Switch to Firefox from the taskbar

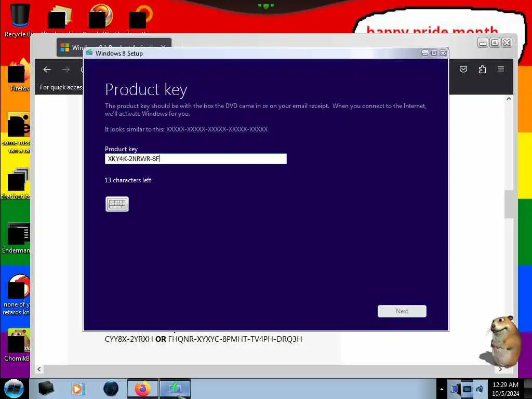(x=143, y=389)
